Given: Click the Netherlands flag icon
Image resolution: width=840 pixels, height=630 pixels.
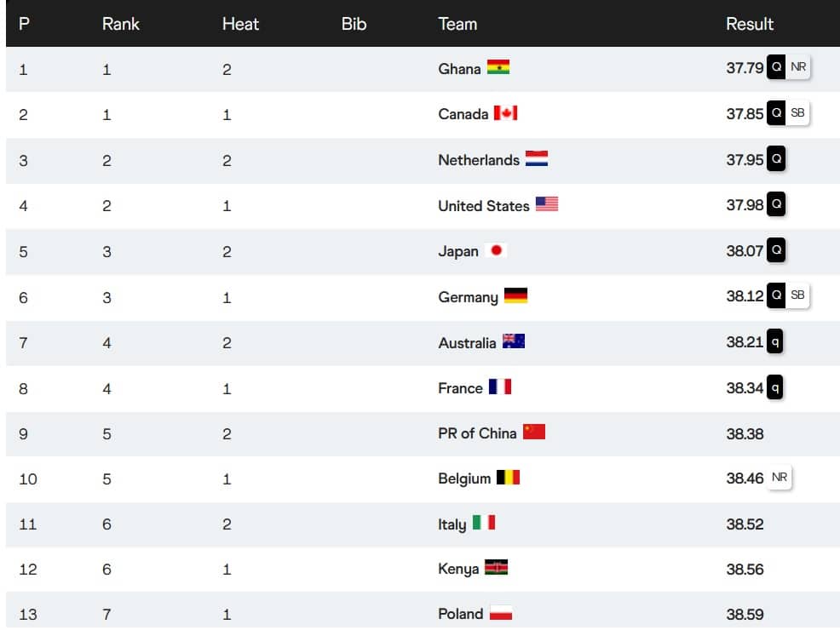Looking at the screenshot, I should [537, 159].
